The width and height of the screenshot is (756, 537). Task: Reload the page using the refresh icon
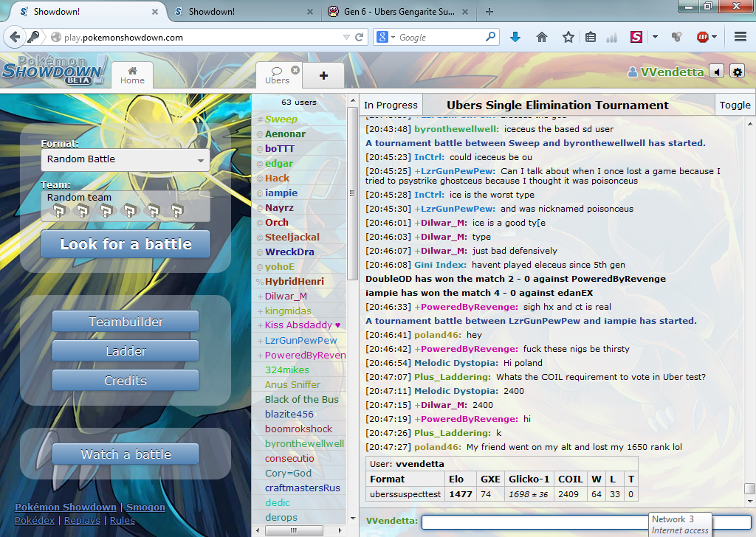[x=360, y=37]
